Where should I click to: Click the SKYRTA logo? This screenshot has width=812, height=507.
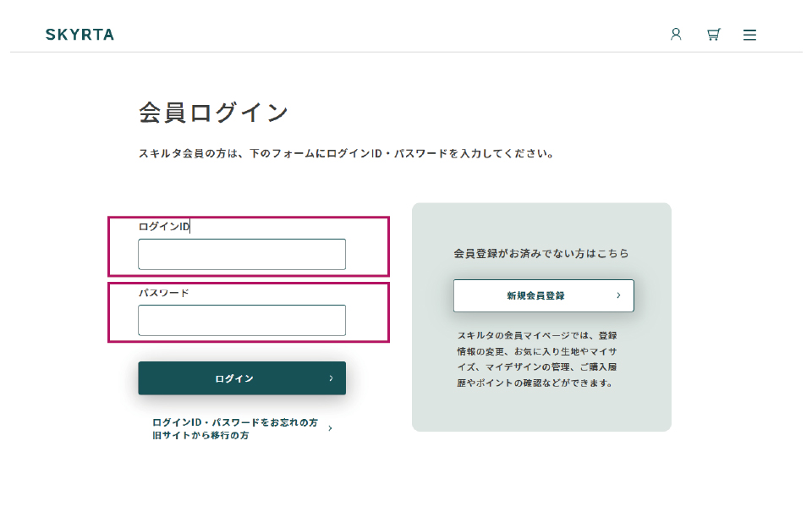pos(80,35)
